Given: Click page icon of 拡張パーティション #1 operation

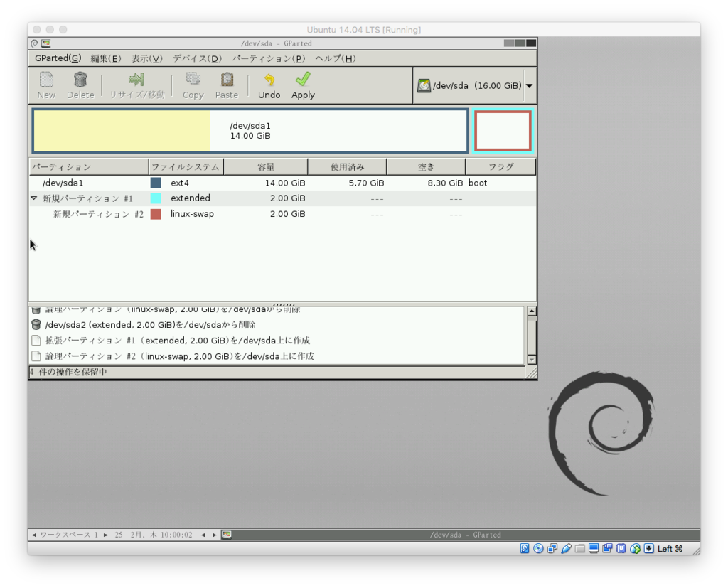Looking at the screenshot, I should point(36,341).
